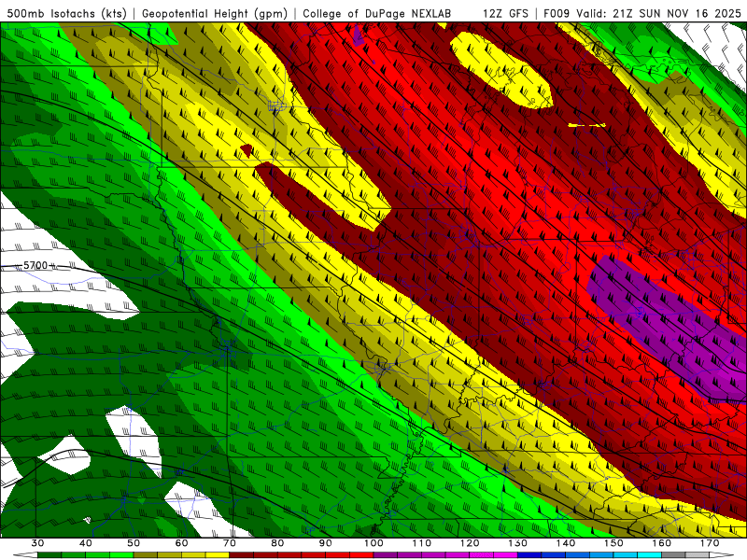
Task: Click the 110 value on the color scale
Action: pyautogui.click(x=422, y=543)
